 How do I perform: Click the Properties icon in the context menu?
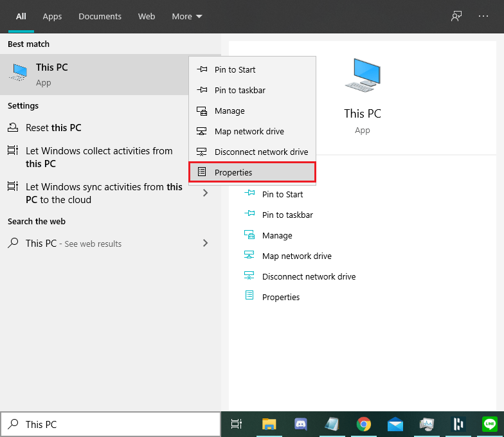202,172
